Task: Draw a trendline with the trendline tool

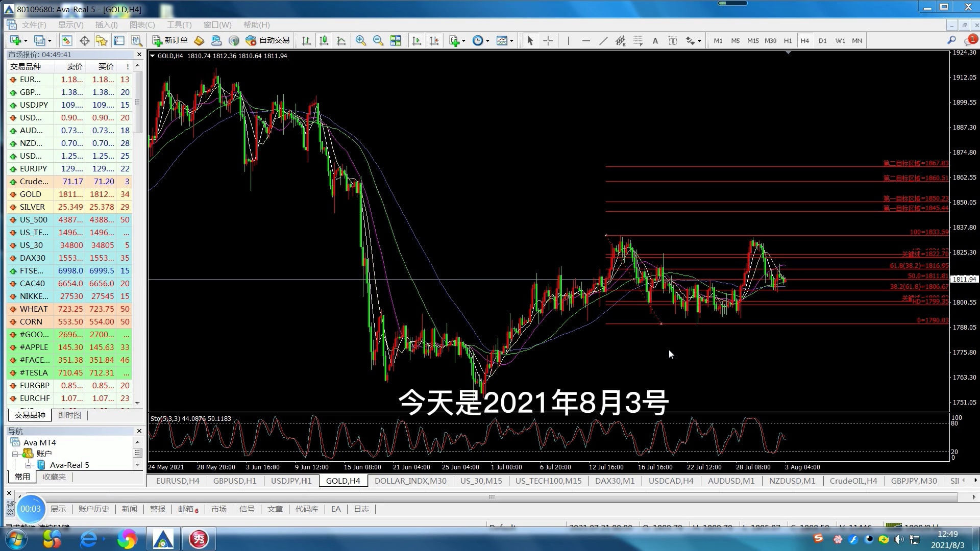Action: (x=603, y=41)
